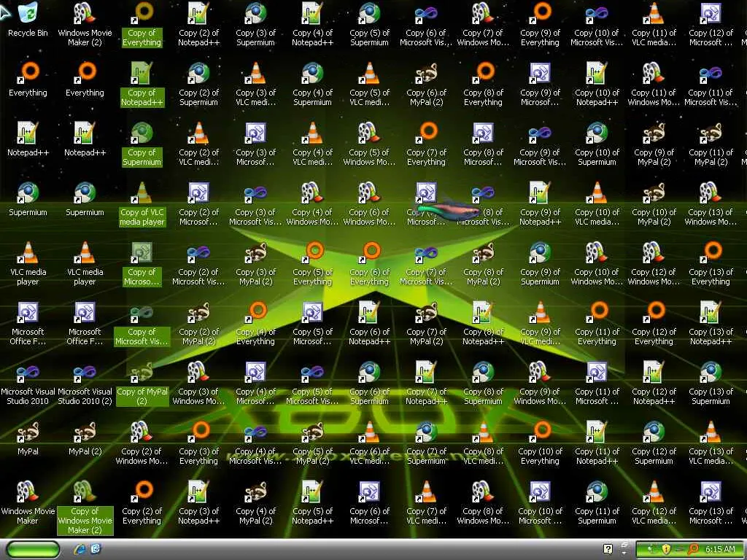Launch Internet Explorer from the quick launch
747x560 pixels.
80,549
